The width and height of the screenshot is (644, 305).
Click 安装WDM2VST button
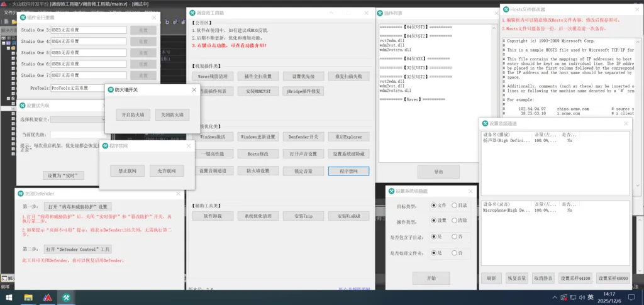tap(258, 91)
